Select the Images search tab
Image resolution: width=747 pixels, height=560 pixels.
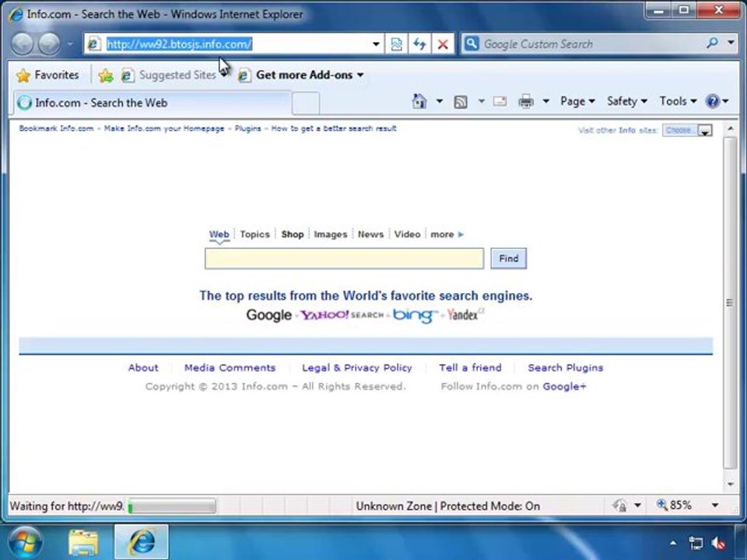[x=330, y=234]
